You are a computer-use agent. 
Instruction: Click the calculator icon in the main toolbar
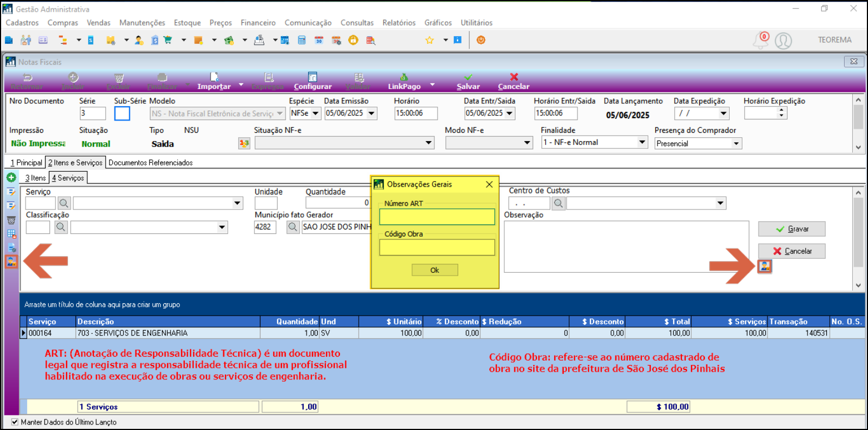302,40
